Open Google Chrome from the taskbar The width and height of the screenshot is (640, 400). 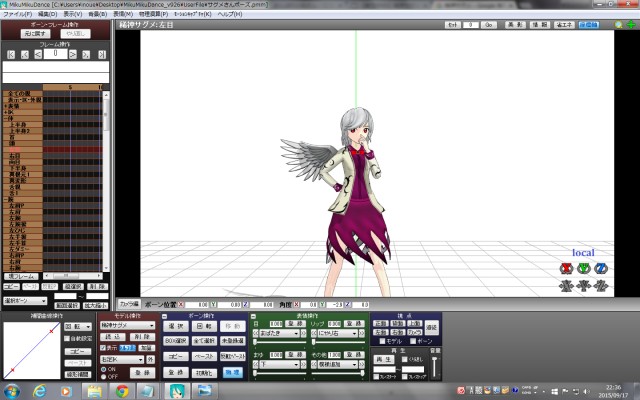point(122,391)
